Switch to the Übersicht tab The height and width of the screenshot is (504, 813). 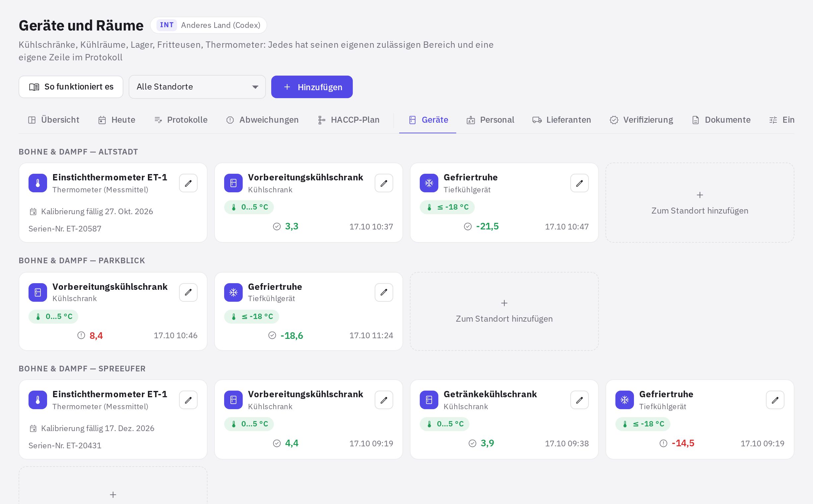pyautogui.click(x=54, y=120)
